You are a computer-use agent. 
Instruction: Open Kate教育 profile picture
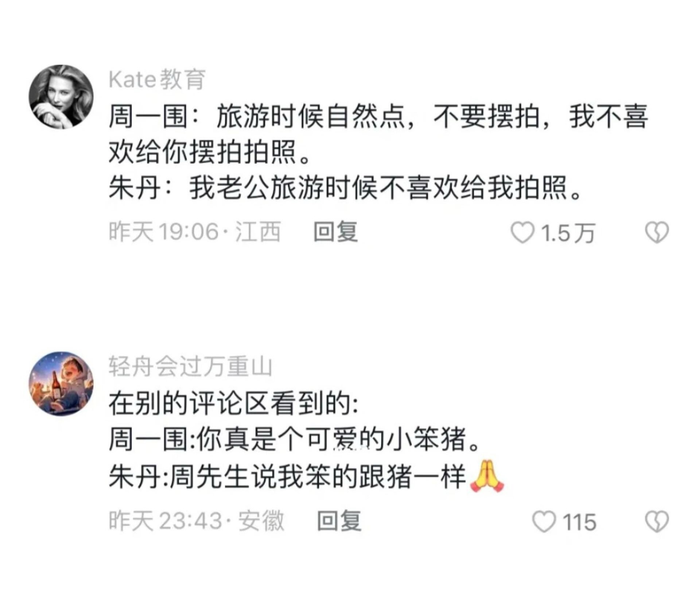(61, 97)
